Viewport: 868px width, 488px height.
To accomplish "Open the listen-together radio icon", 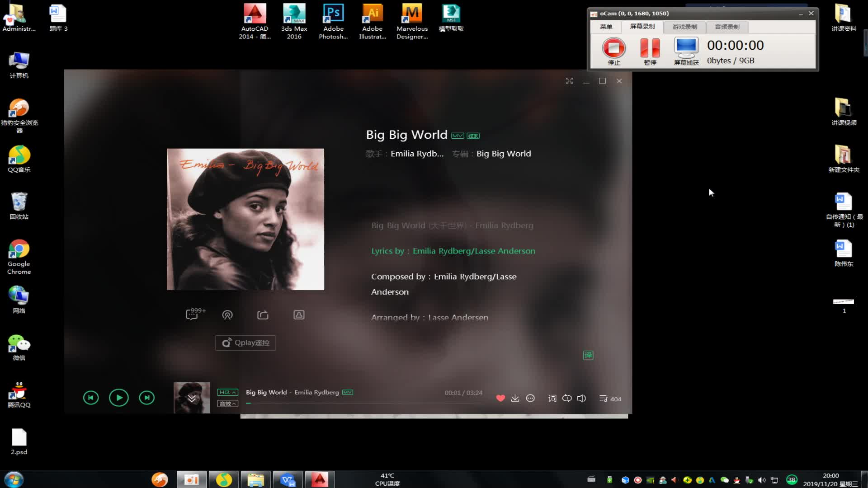I will click(227, 315).
